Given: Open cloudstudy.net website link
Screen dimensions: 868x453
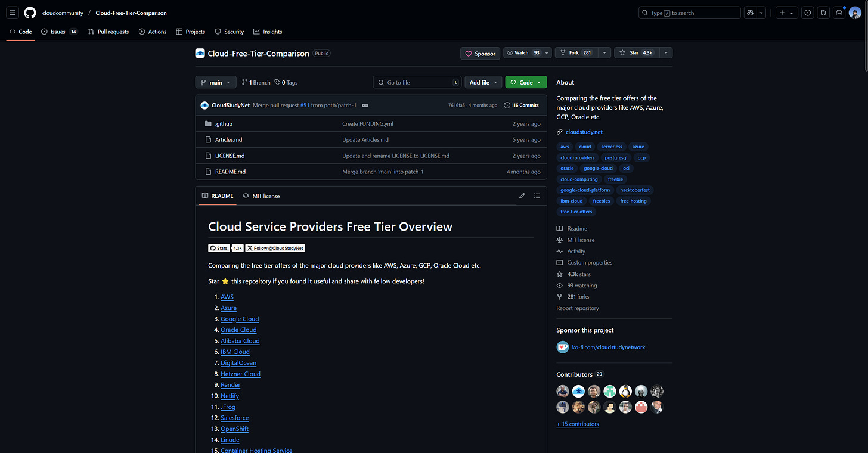Looking at the screenshot, I should tap(584, 132).
